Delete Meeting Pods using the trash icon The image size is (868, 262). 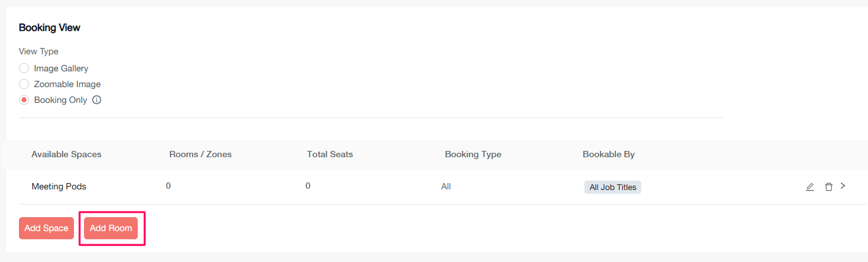click(x=828, y=187)
